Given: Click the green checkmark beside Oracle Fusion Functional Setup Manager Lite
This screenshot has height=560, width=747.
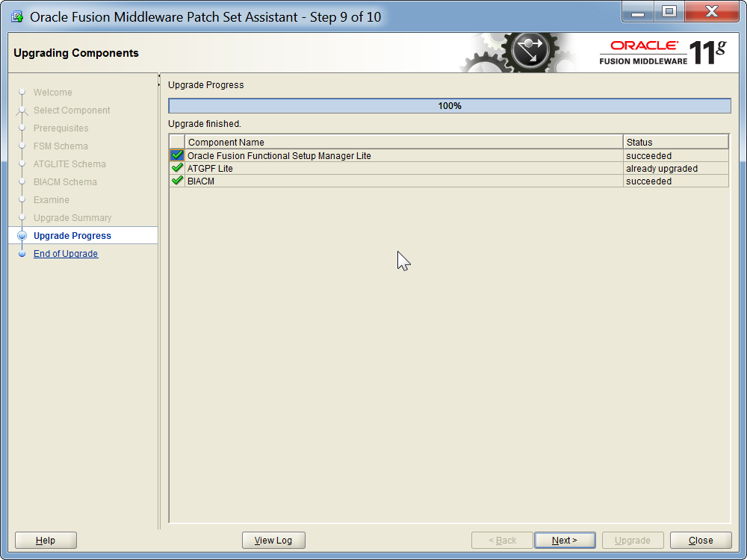Looking at the screenshot, I should pyautogui.click(x=177, y=155).
